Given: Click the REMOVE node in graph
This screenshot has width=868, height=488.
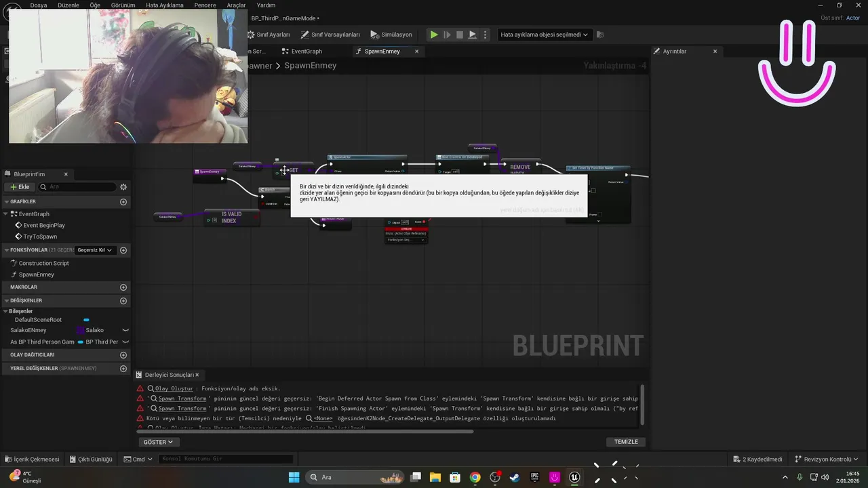Looking at the screenshot, I should (x=520, y=167).
